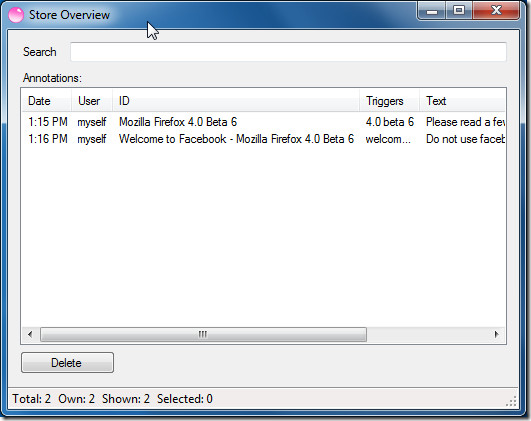The width and height of the screenshot is (531, 421).
Task: Click the 'welcom...' trigger cell
Action: click(x=388, y=139)
